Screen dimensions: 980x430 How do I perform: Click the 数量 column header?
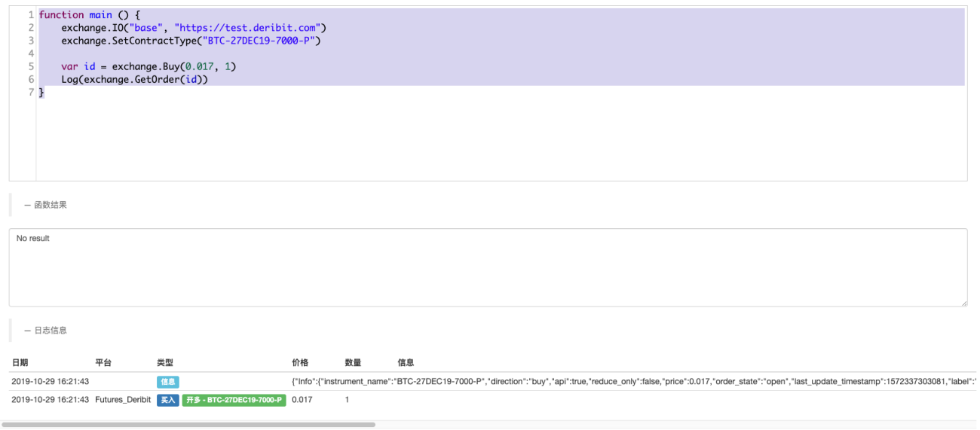(353, 363)
